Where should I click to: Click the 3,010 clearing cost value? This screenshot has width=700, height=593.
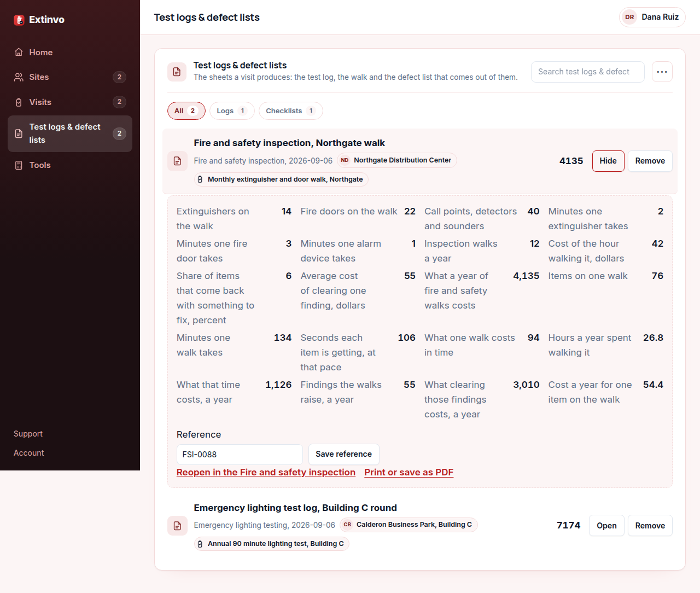526,385
